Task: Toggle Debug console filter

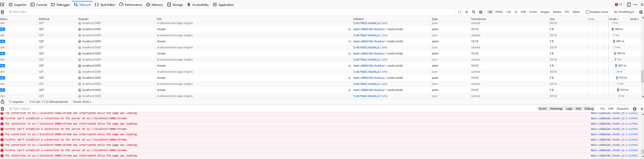Action: pyautogui.click(x=589, y=109)
